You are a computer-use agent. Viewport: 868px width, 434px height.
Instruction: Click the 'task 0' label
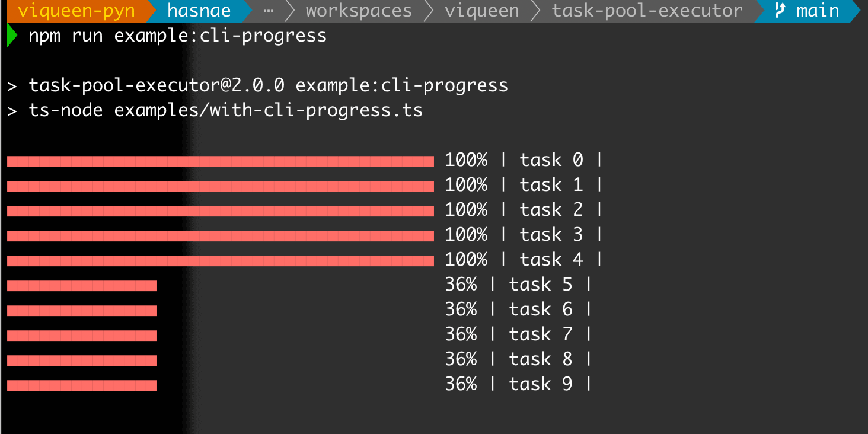[551, 160]
